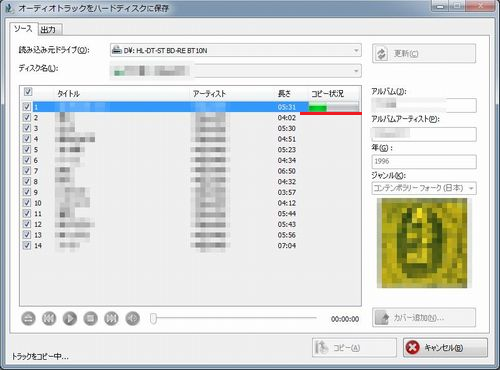Click the drive icon in the source drive box
Viewport: 500px width, 370px height.
(117, 50)
